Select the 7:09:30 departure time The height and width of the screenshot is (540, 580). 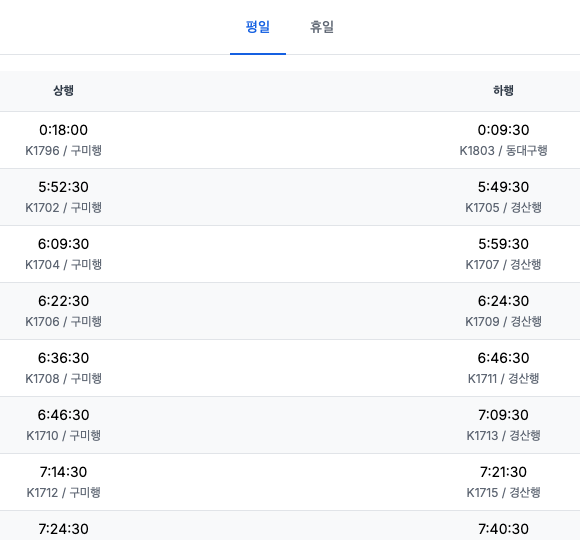tap(503, 415)
